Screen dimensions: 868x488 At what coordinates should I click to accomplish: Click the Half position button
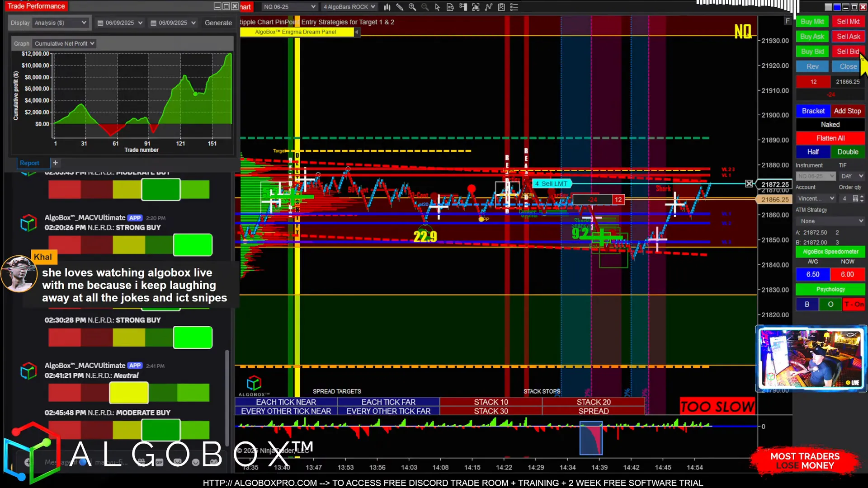coord(813,152)
